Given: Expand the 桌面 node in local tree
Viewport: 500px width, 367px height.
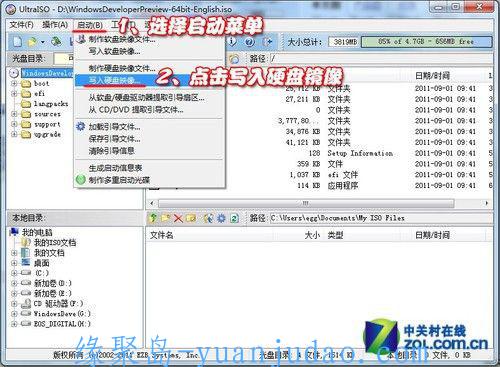Looking at the screenshot, I should tap(14, 263).
